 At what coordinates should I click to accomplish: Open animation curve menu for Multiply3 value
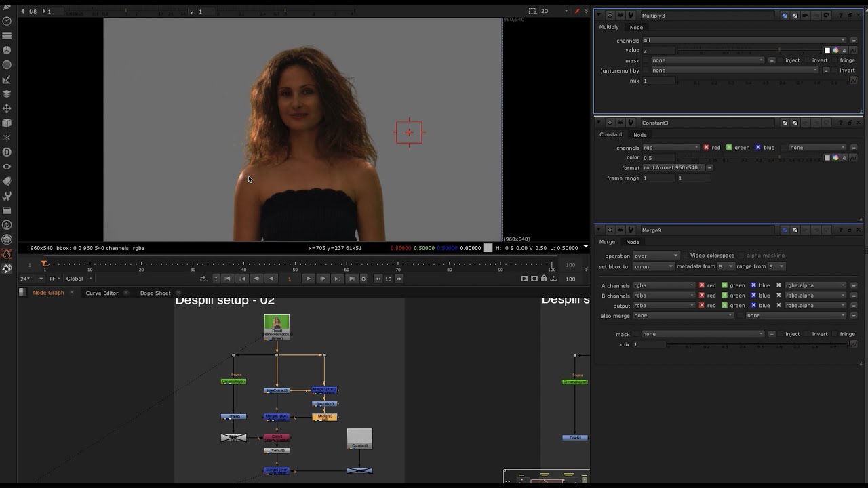tap(853, 50)
